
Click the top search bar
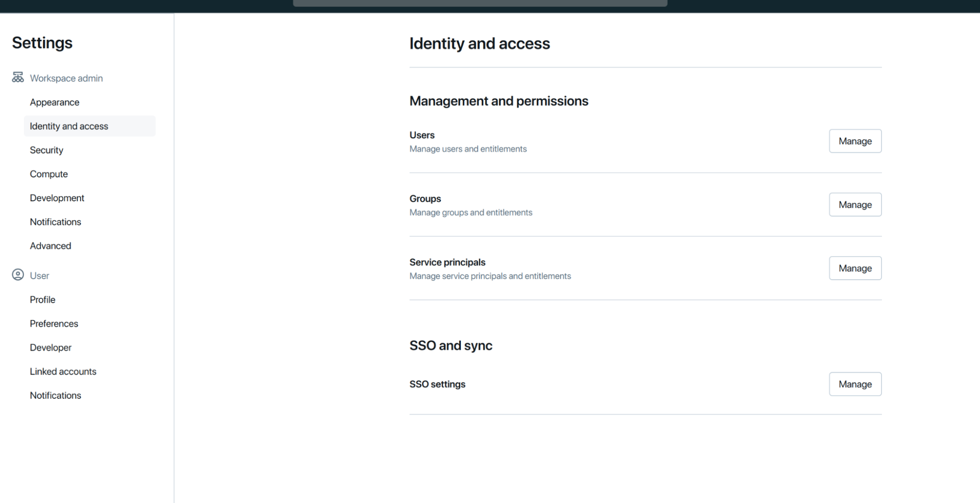click(480, 3)
